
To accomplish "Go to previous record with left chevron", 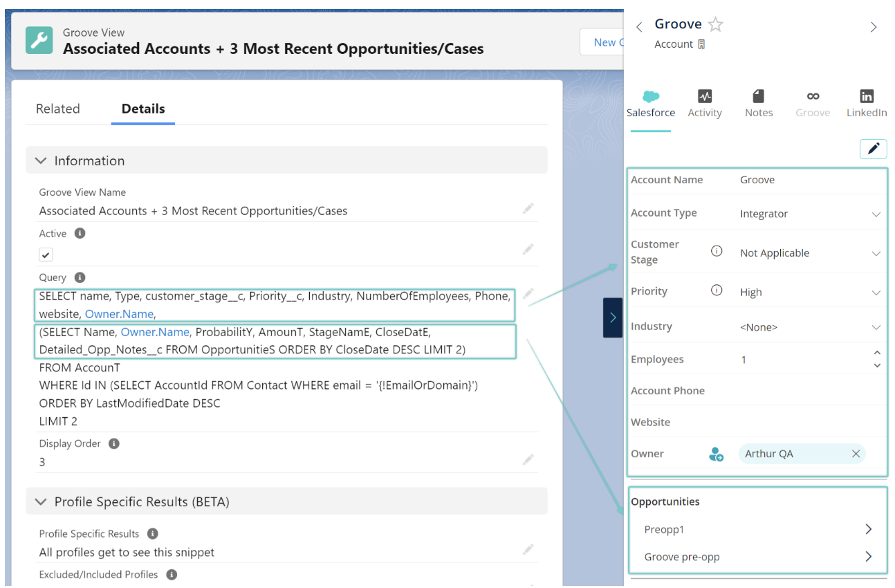I will 639,27.
